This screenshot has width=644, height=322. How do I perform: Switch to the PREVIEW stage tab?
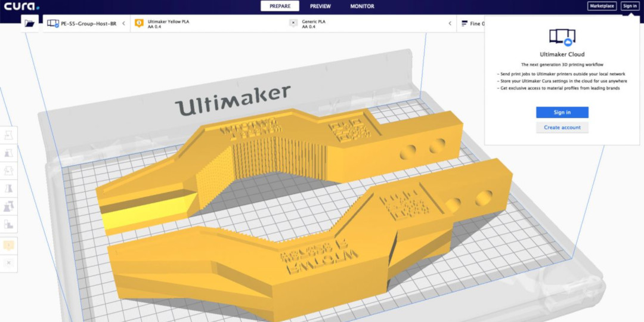pyautogui.click(x=320, y=6)
